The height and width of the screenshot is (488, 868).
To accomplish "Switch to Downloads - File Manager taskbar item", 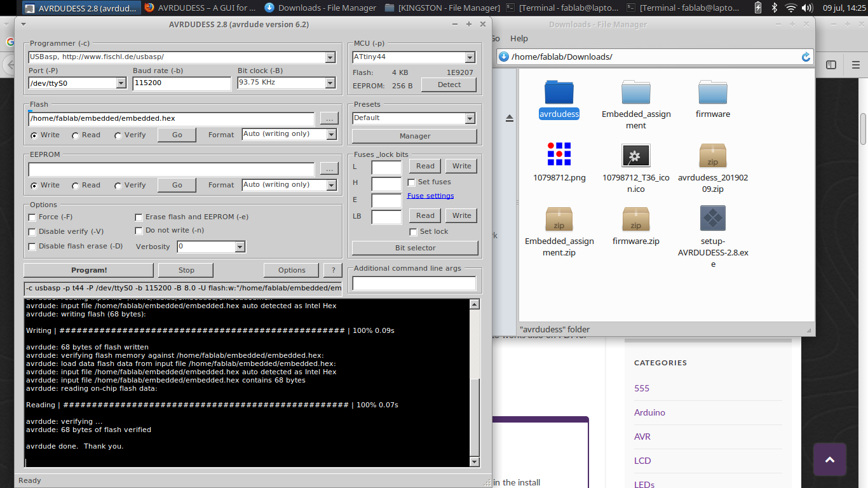I will pos(320,8).
